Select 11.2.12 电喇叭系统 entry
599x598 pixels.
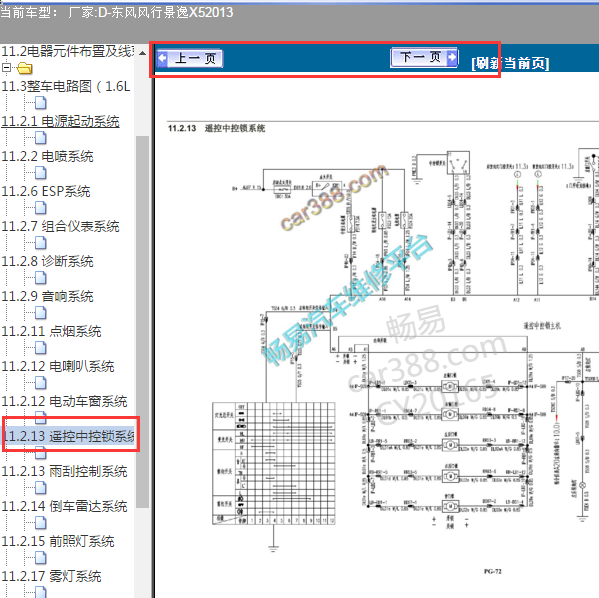[58, 366]
